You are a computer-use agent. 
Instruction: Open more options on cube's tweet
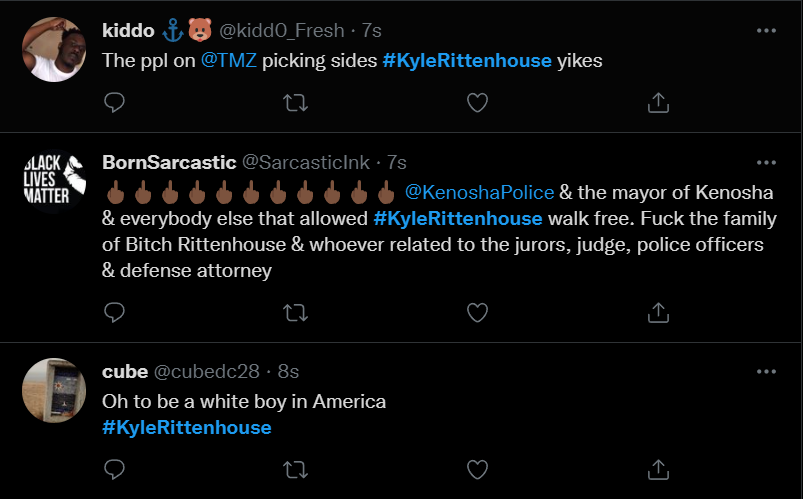(x=766, y=372)
